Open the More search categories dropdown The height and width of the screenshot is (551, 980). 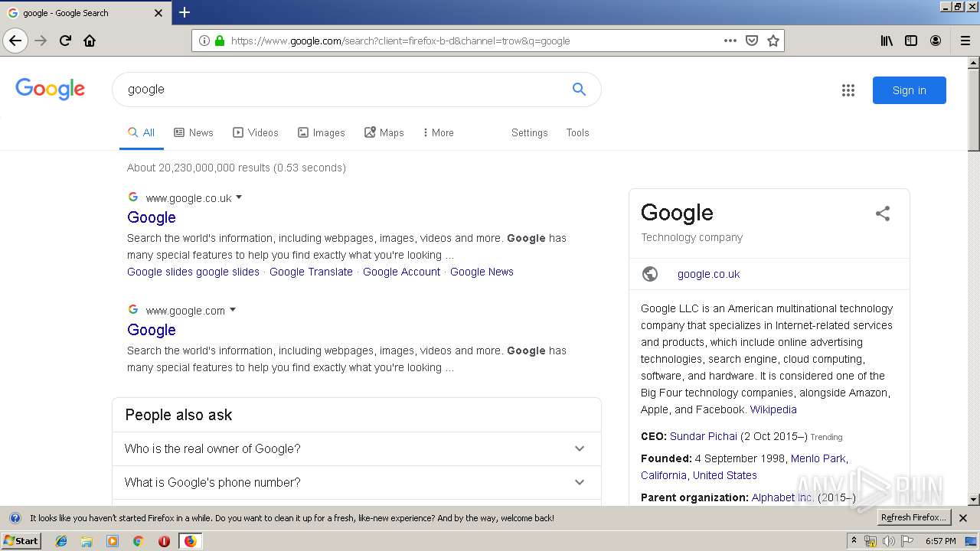point(438,132)
